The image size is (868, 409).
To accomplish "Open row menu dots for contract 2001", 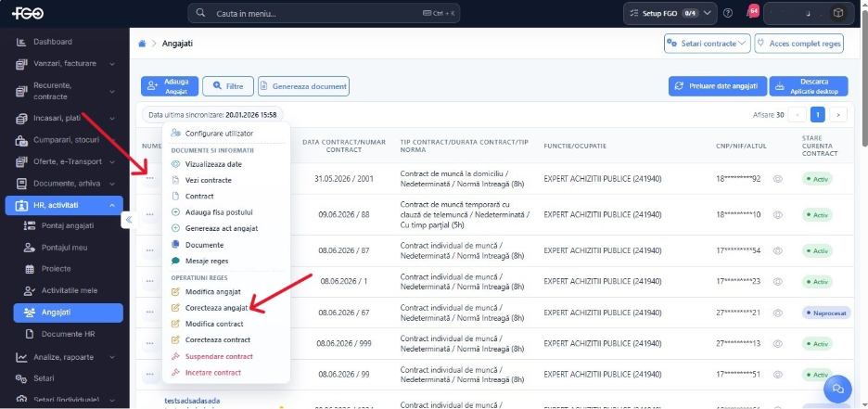I will 150,178.
